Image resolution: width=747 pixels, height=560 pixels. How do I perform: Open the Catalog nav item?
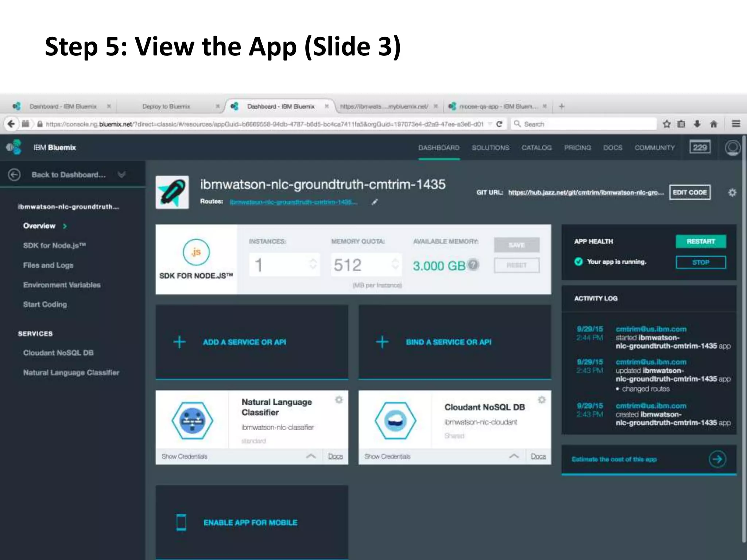pyautogui.click(x=537, y=148)
